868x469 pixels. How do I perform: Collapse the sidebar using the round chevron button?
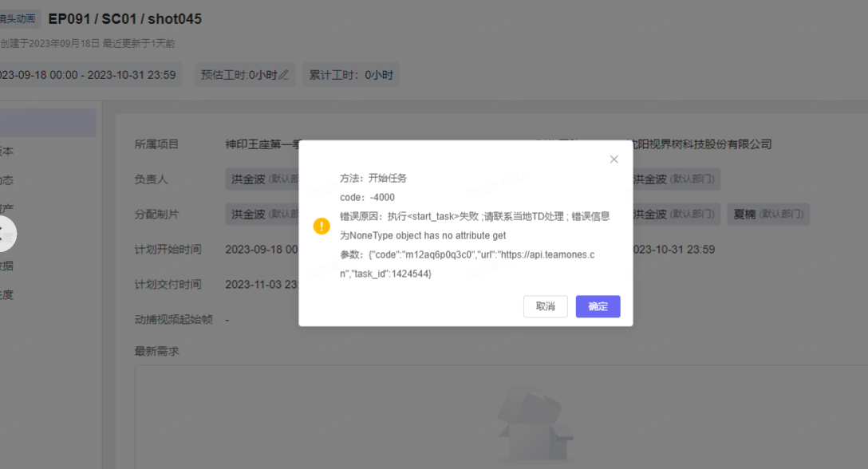pos(4,234)
